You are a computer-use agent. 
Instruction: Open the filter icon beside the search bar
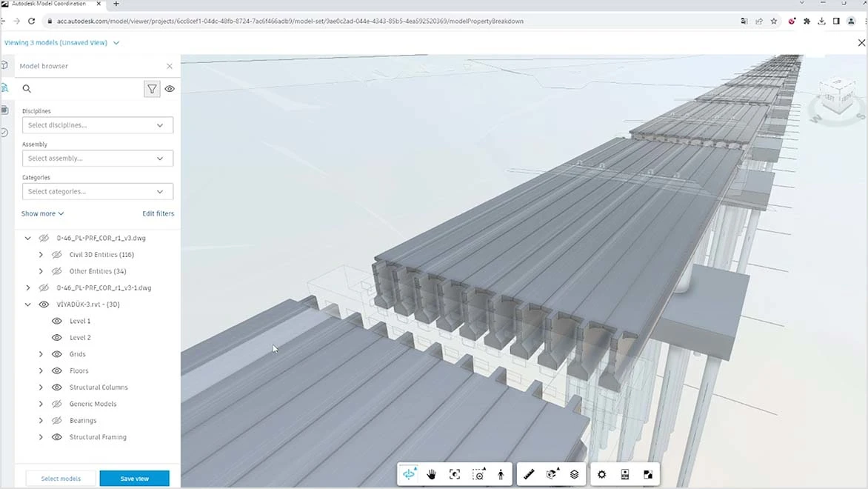152,88
